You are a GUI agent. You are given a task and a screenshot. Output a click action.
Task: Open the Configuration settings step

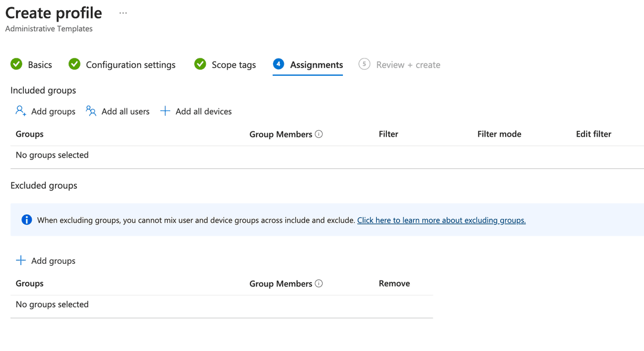pos(131,64)
